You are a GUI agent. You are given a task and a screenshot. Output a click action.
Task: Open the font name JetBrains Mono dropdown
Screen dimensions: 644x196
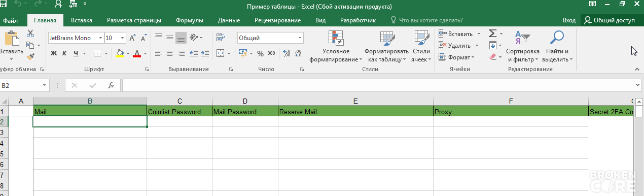(x=100, y=38)
